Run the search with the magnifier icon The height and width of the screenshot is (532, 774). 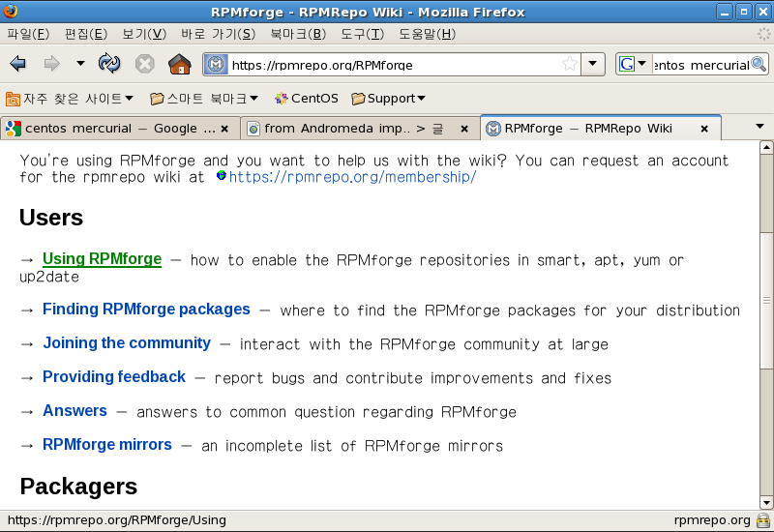click(x=759, y=64)
